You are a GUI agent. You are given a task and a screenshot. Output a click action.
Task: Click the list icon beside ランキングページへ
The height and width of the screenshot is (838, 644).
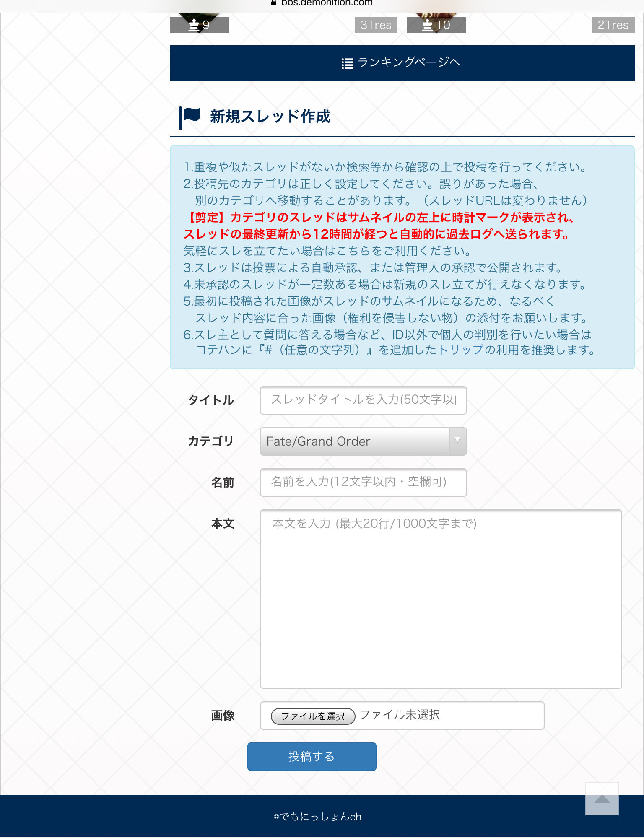tap(347, 64)
